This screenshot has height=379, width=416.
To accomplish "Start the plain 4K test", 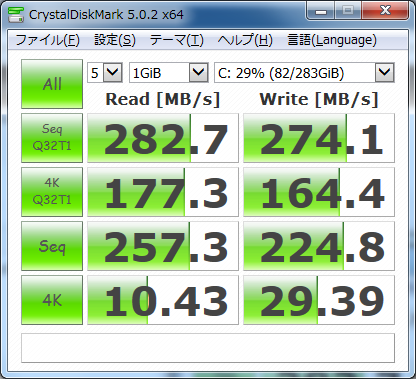I will click(x=52, y=300).
